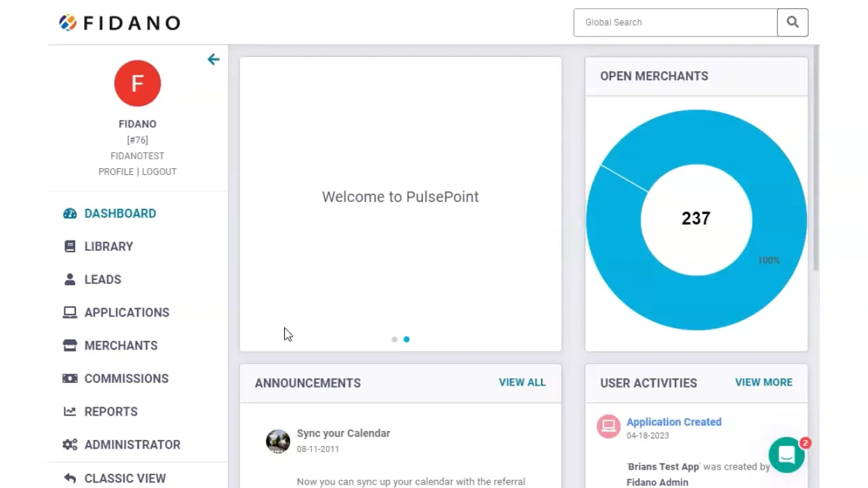Click the pink Application Created activity icon
The width and height of the screenshot is (868, 488).
pyautogui.click(x=608, y=426)
